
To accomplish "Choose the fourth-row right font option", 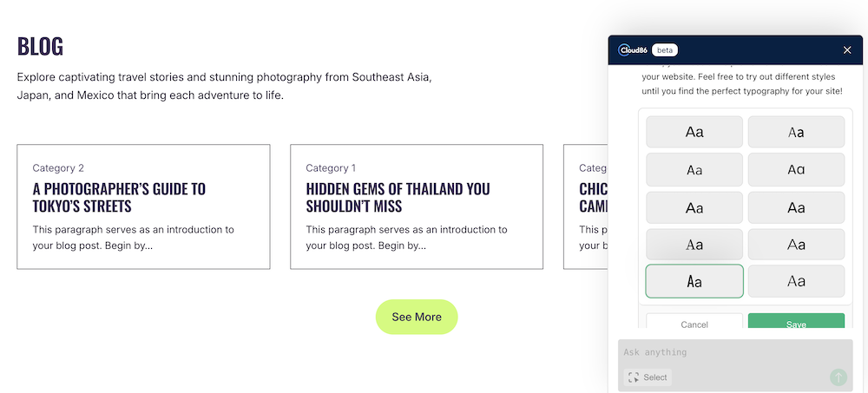I will [x=796, y=245].
